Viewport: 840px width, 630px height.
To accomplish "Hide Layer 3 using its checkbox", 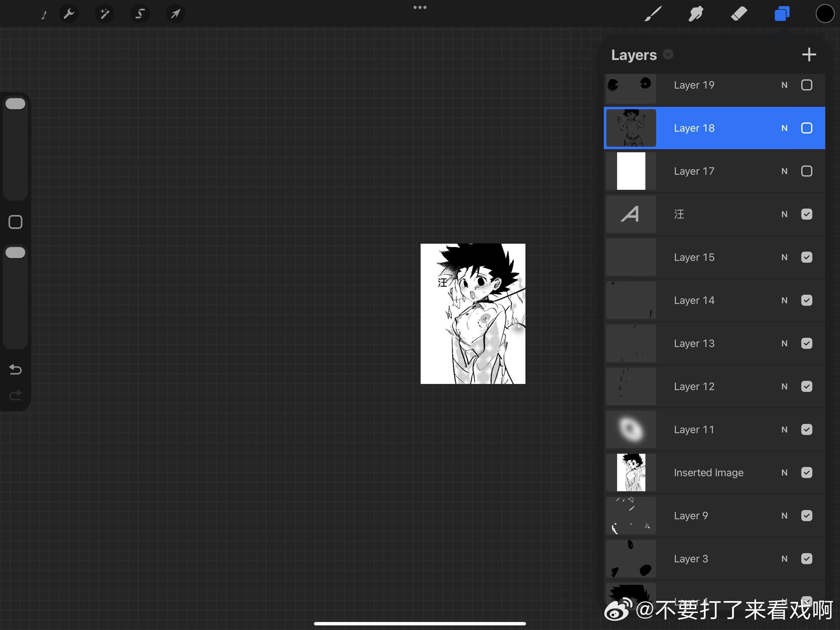I will coord(806,559).
